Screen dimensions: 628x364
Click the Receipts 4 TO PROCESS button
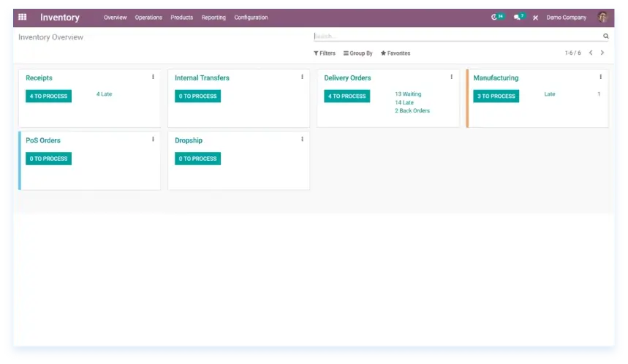[x=48, y=96]
